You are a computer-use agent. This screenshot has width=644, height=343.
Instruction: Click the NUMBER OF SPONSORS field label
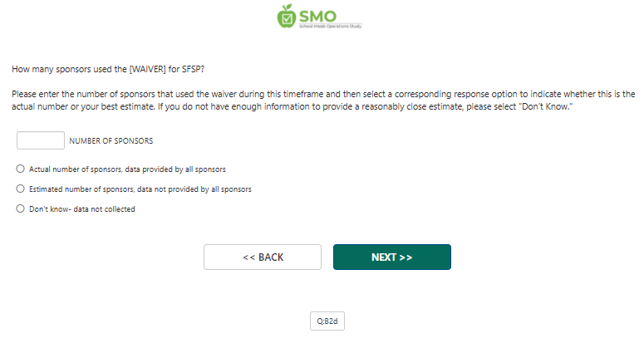[111, 141]
